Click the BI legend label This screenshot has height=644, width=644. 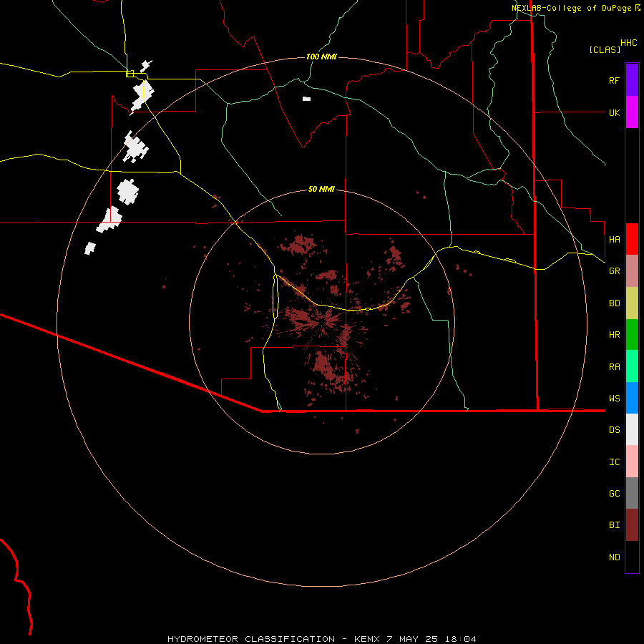614,525
